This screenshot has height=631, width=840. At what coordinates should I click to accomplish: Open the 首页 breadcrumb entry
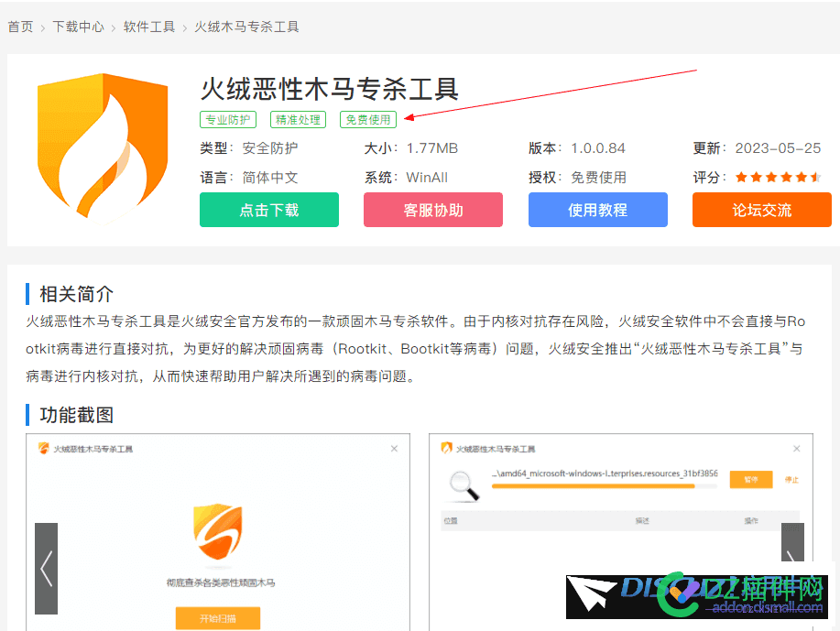(x=20, y=27)
